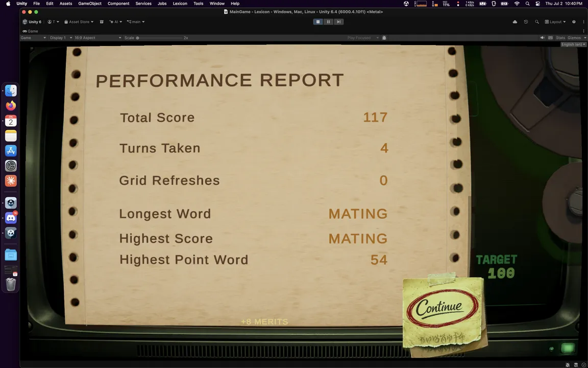588x368 pixels.
Task: Open the Trash in the Dock
Action: (11, 284)
